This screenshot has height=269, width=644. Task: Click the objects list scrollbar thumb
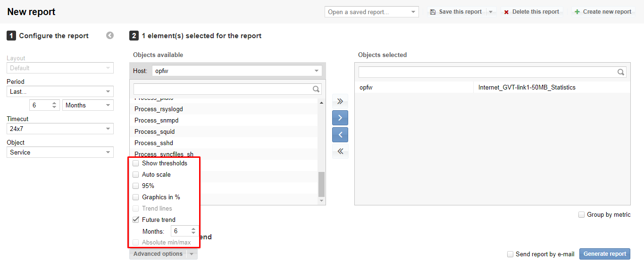[322, 184]
